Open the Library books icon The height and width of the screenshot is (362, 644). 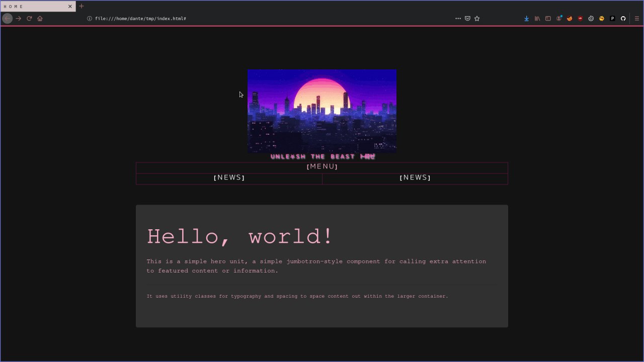(x=537, y=19)
